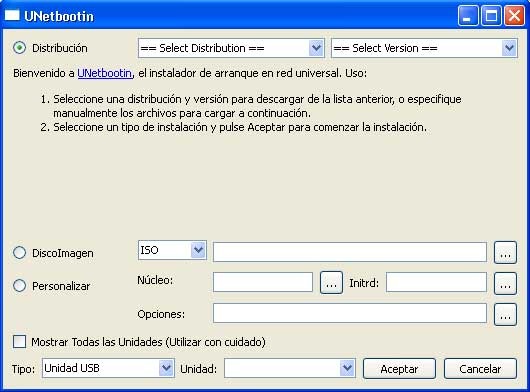Open the Select Distribution dropdown
Viewport: 530px width, 392px height.
coord(231,48)
